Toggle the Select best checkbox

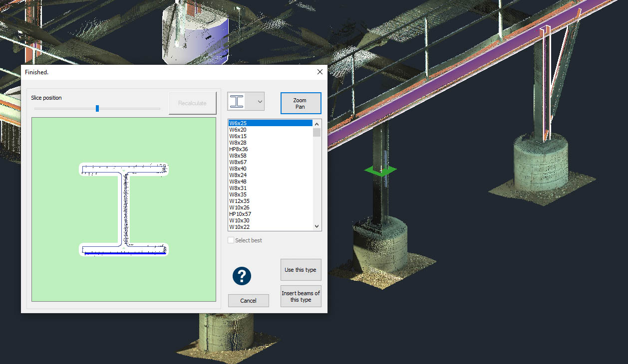231,240
